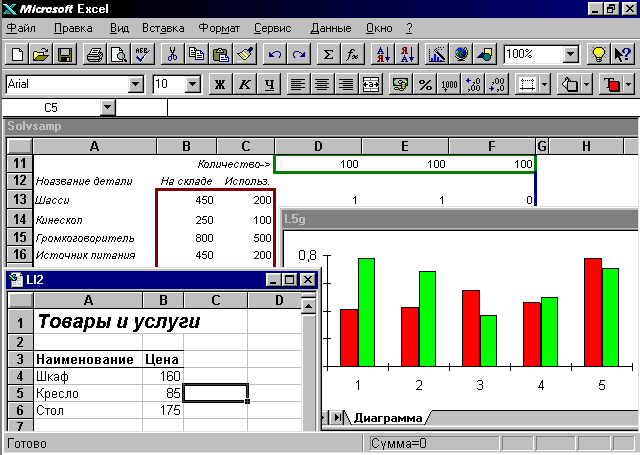640x455 pixels.
Task: Open the zoom 100% dropdown
Action: click(571, 54)
